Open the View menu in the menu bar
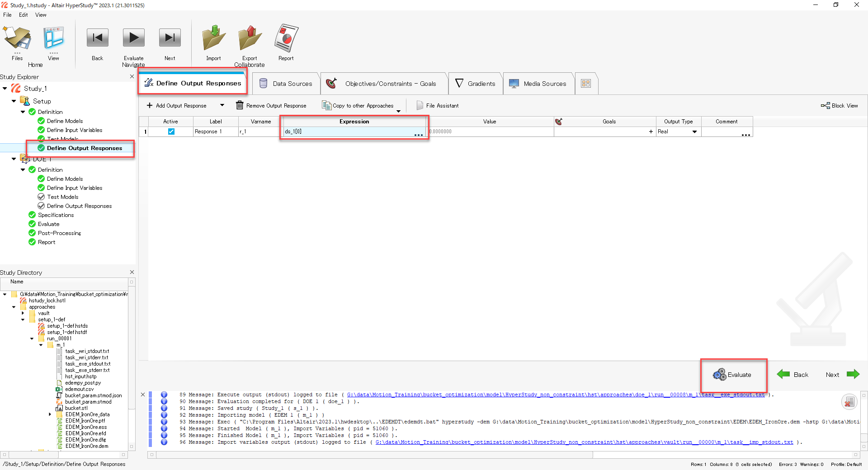The height and width of the screenshot is (470, 868). pos(41,15)
